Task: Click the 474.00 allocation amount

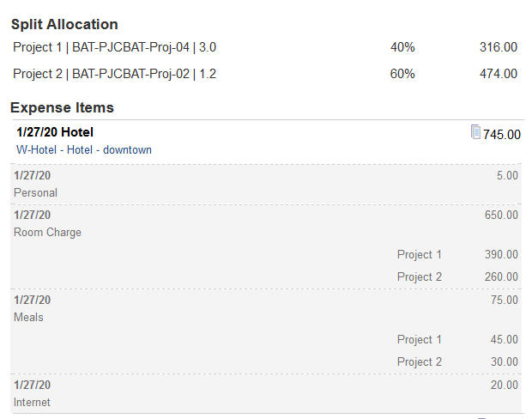Action: point(498,74)
